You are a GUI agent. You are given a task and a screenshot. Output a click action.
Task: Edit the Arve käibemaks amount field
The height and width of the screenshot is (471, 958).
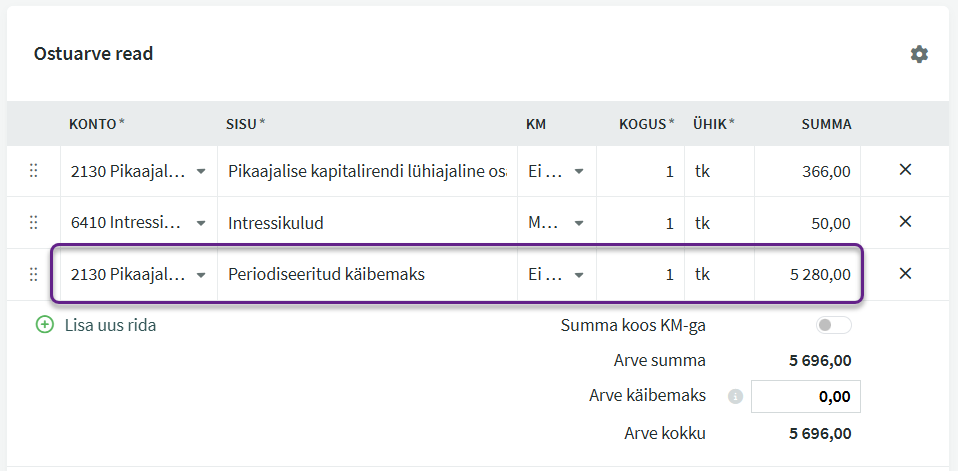805,396
